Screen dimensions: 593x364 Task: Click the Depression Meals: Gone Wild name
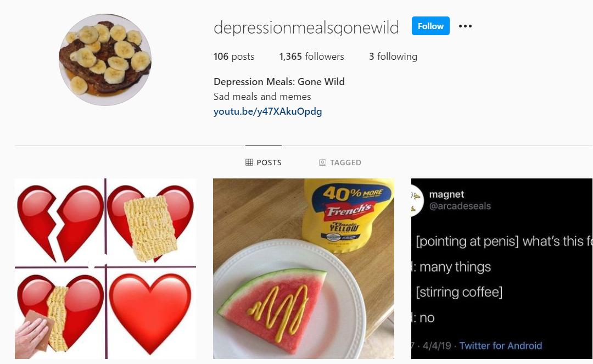tap(279, 82)
